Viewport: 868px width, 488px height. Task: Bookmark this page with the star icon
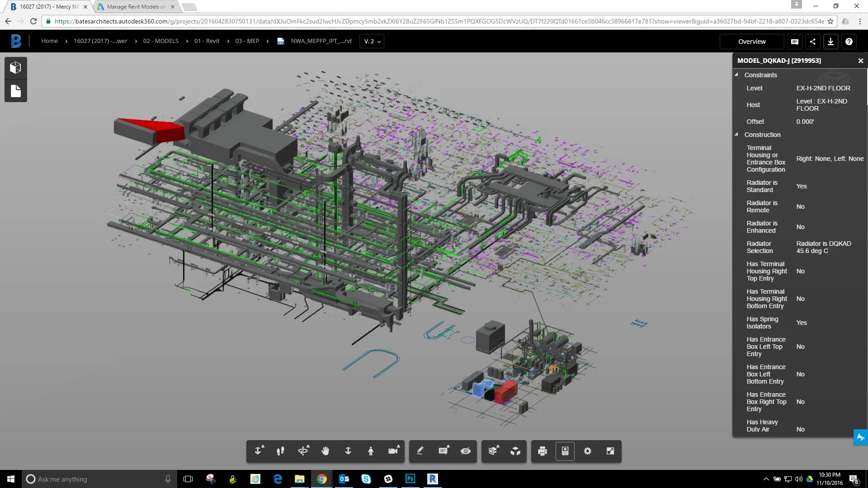[830, 21]
